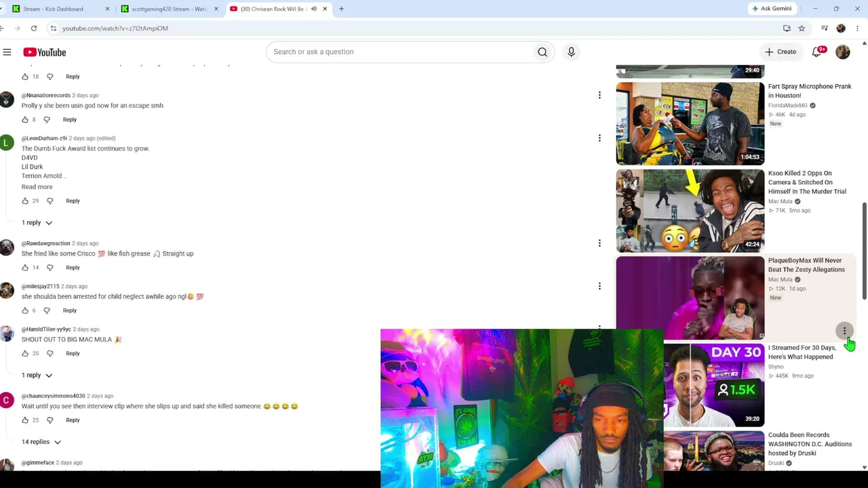Reply to the @Rawdawgreaction comment

[73, 268]
